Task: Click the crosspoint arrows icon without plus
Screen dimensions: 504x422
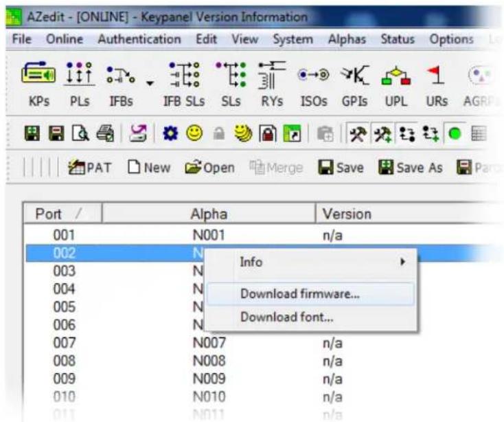Action: point(406,133)
